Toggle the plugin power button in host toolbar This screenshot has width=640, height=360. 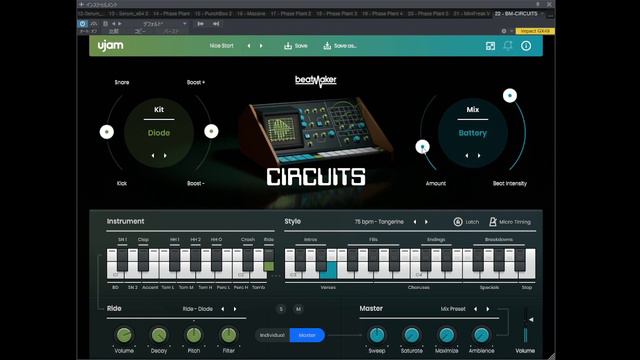coord(82,24)
